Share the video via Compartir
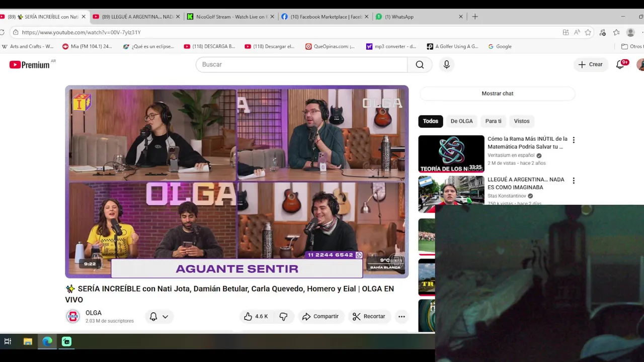The image size is (644, 362). 320,316
